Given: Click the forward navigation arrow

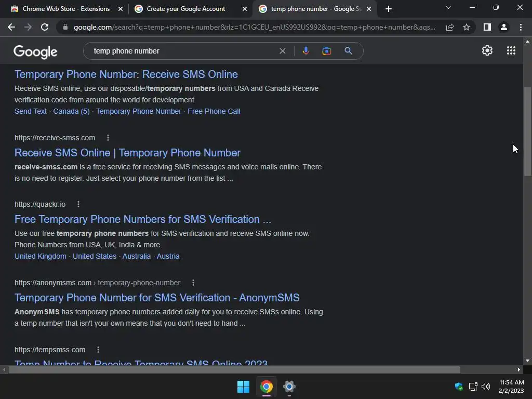Looking at the screenshot, I should (28, 27).
